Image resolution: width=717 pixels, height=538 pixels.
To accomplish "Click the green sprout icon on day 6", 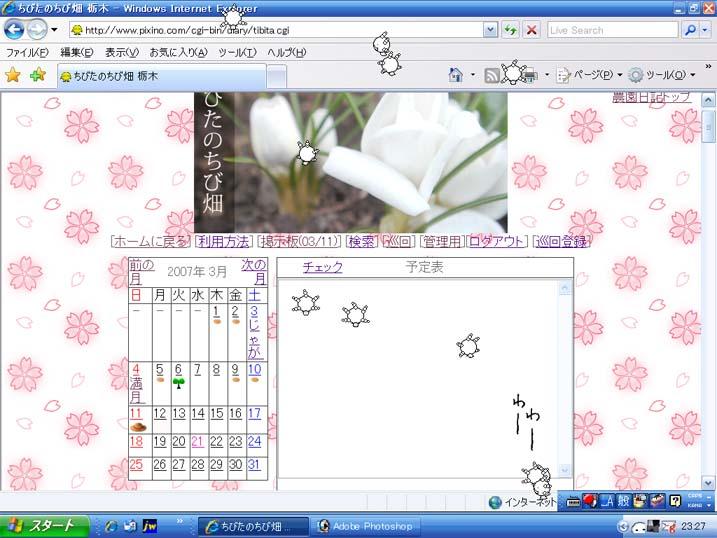I will (179, 383).
